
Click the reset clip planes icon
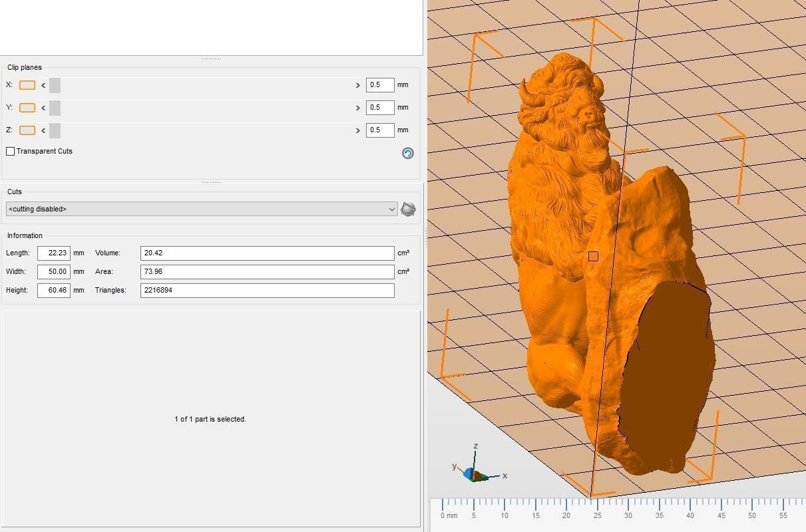point(408,154)
